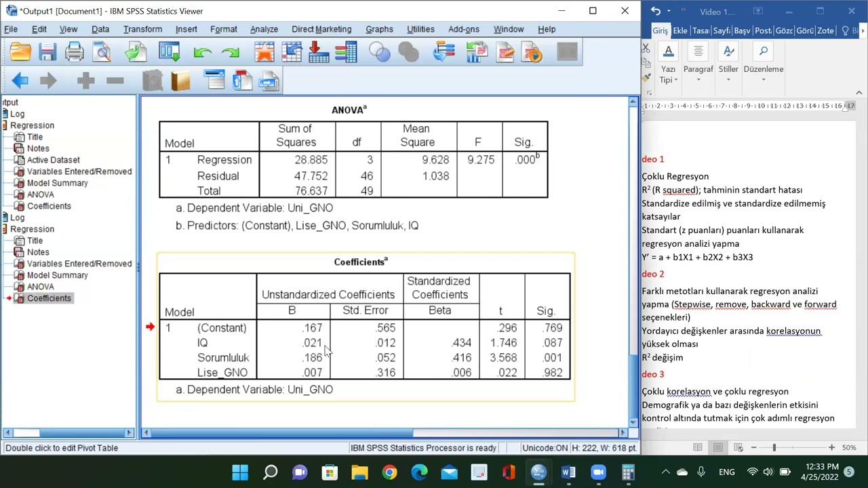
Task: Open Print Preview in the SPSS toolbar
Action: (x=102, y=52)
